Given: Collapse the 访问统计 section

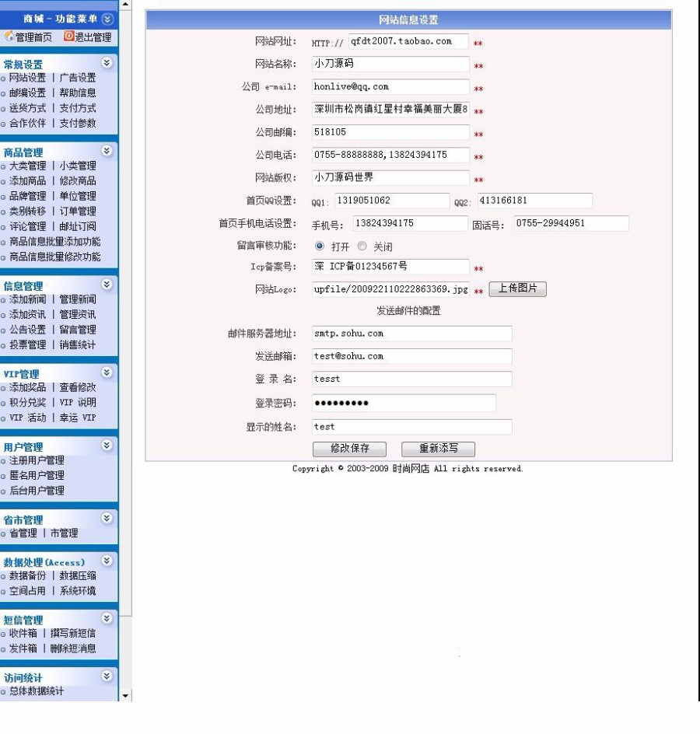Looking at the screenshot, I should pyautogui.click(x=107, y=676).
